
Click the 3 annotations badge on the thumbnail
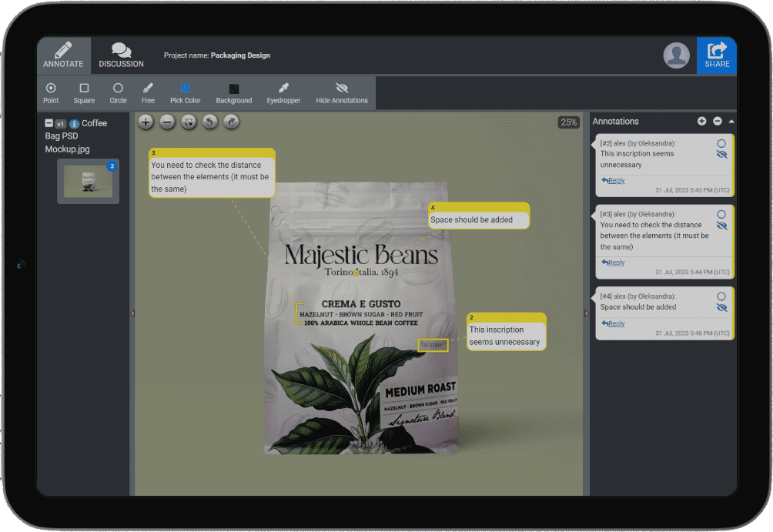[x=112, y=166]
